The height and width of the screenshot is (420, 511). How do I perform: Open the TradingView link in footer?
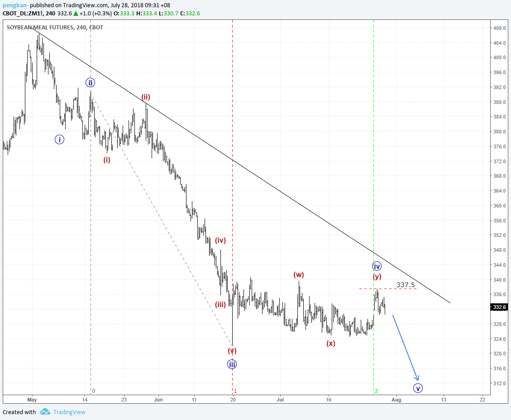tap(69, 412)
